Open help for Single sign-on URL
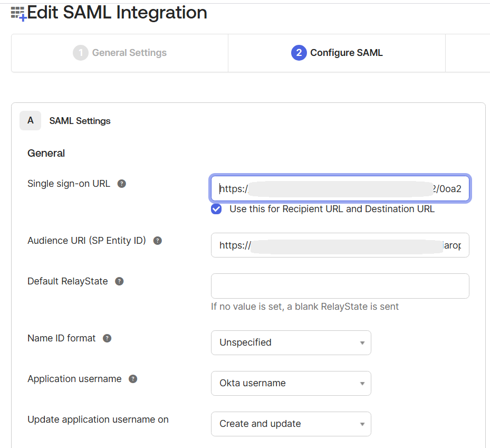Screen dimensions: 490x448 pyautogui.click(x=121, y=184)
